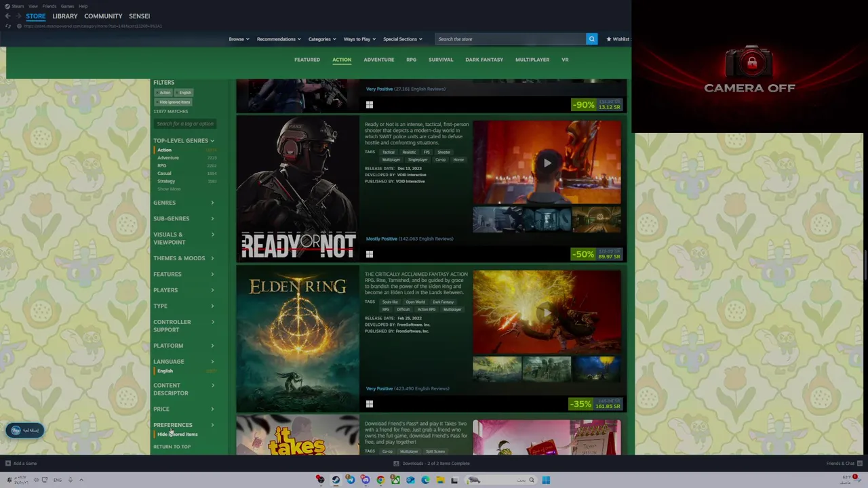Open Xbox app from the taskbar
Screen dimensions: 868x488
(395, 480)
